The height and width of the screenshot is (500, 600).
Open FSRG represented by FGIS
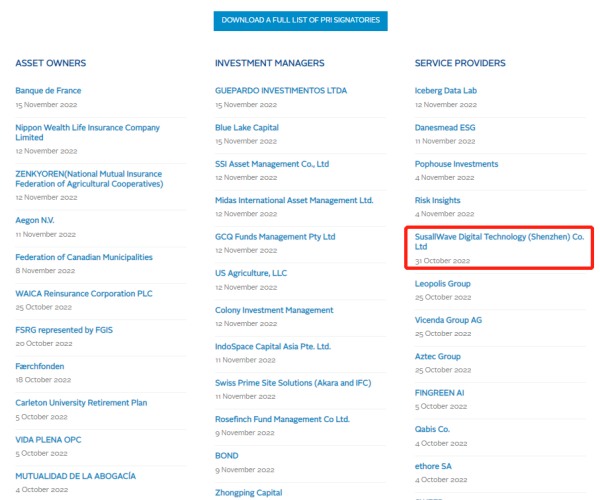click(64, 330)
